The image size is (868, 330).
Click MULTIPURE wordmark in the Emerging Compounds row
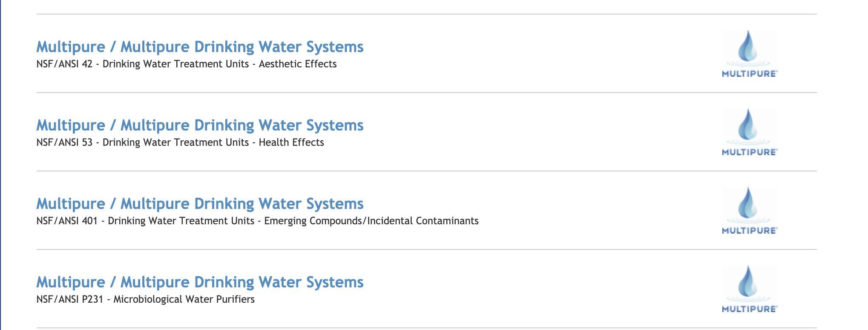(x=749, y=231)
